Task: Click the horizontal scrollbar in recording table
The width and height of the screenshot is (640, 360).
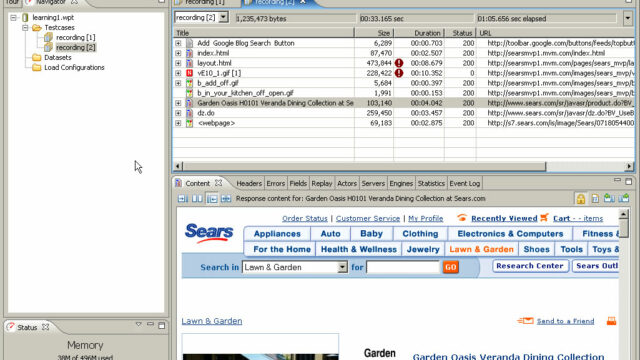Action: [364, 166]
